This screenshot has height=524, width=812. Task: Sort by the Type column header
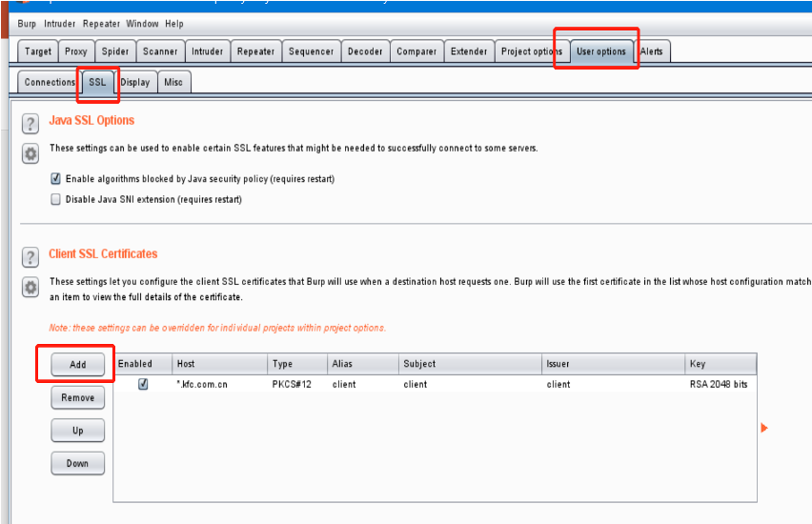297,364
